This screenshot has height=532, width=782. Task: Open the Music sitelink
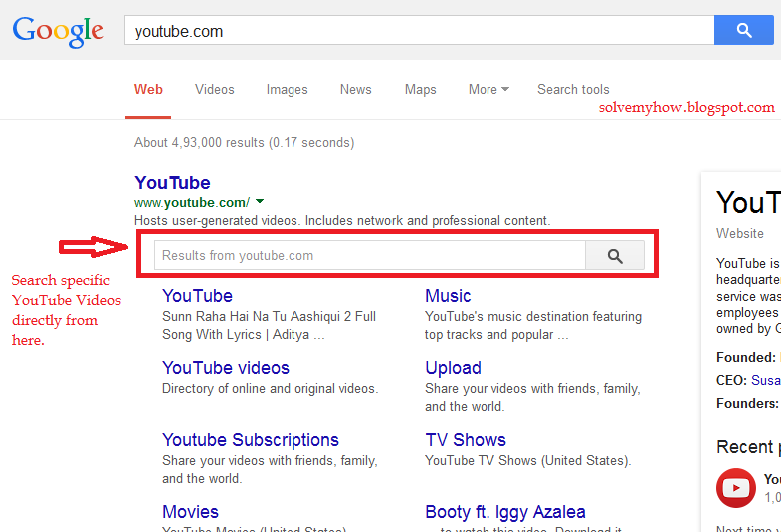(x=448, y=296)
